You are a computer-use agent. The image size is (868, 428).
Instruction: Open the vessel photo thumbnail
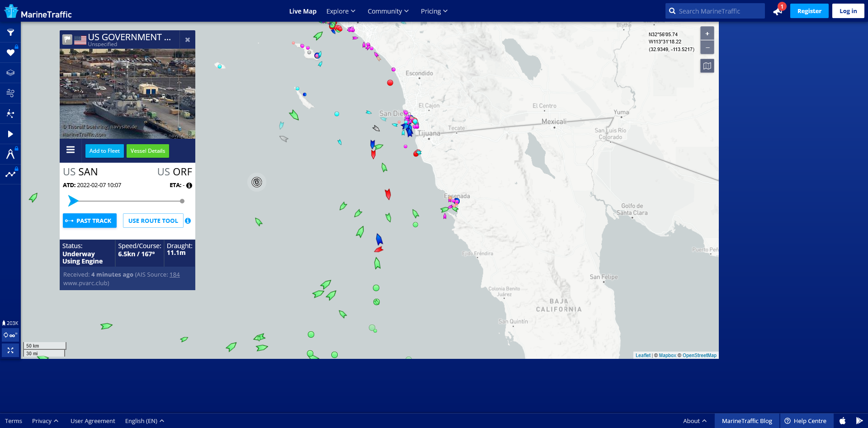pos(127,94)
